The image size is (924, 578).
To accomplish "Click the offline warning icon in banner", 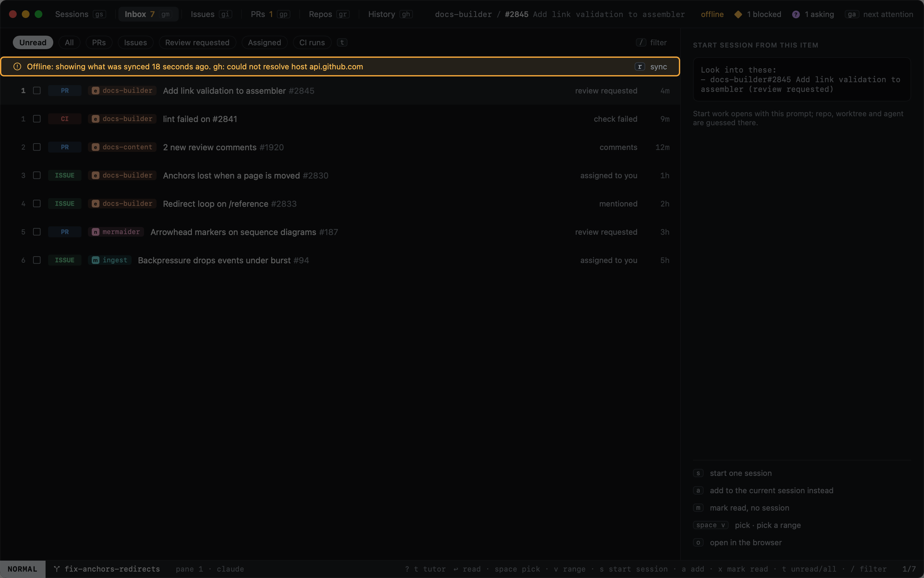I will click(17, 66).
